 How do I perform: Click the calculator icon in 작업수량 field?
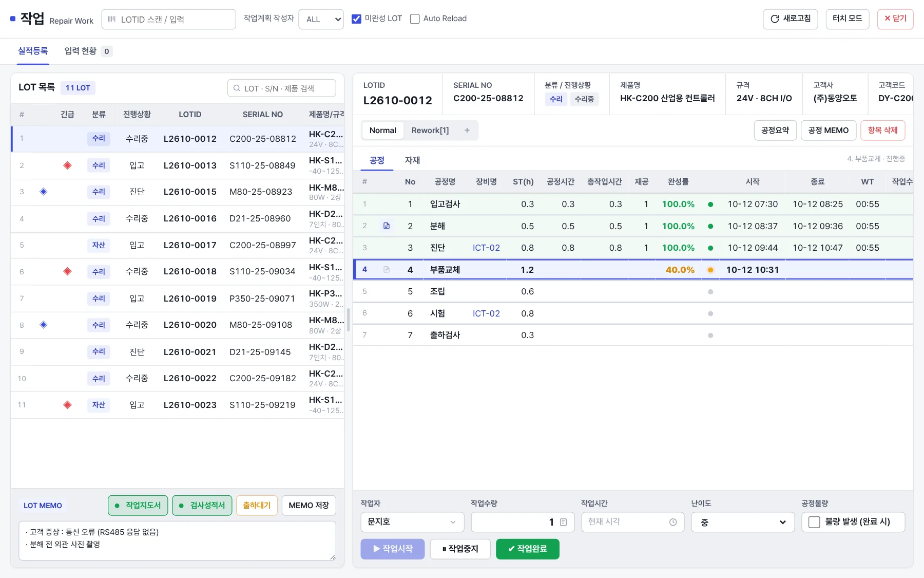(563, 522)
